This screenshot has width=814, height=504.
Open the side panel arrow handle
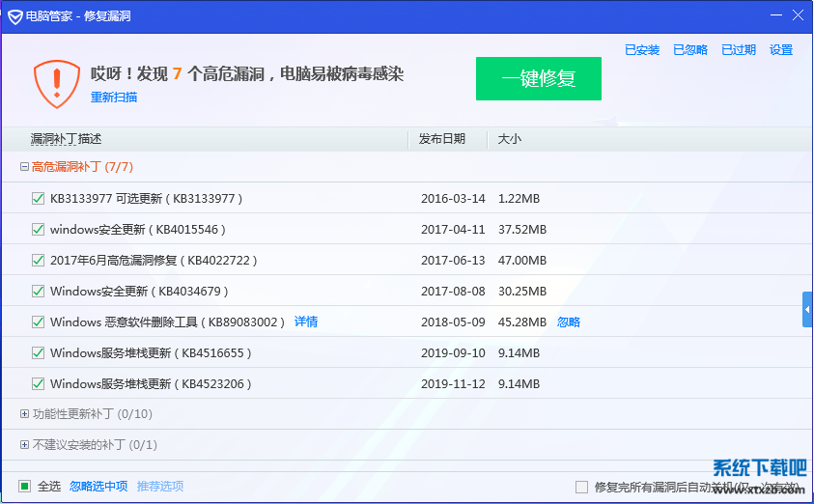807,309
